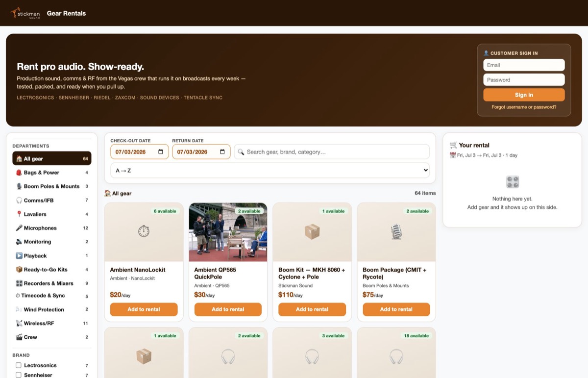
Task: Click the Comms/IFB headphones icon
Action: click(19, 201)
